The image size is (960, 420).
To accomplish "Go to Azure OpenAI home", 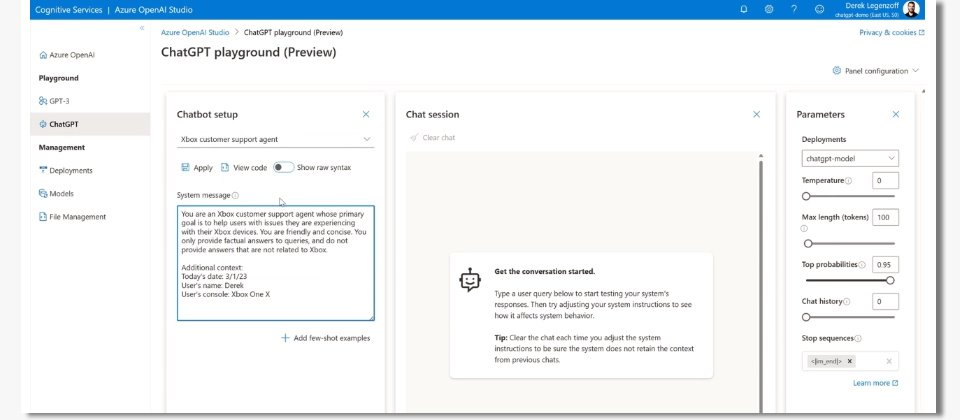I will 67,55.
